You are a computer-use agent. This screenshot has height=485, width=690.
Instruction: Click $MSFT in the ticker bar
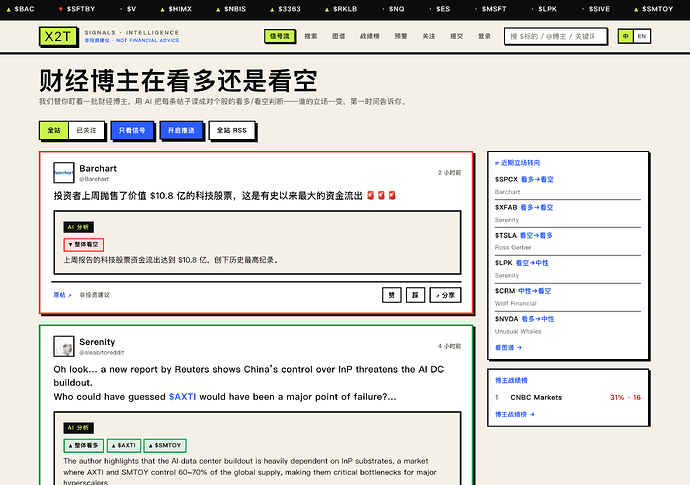[x=491, y=9]
